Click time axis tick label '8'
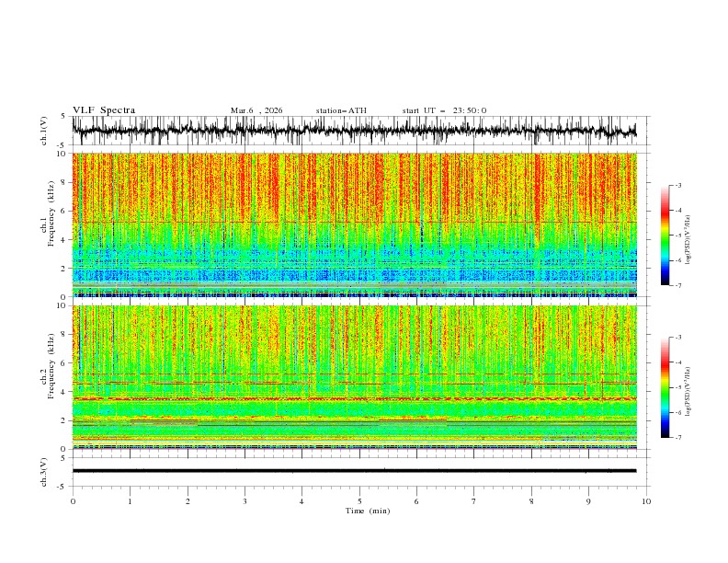 (531, 501)
